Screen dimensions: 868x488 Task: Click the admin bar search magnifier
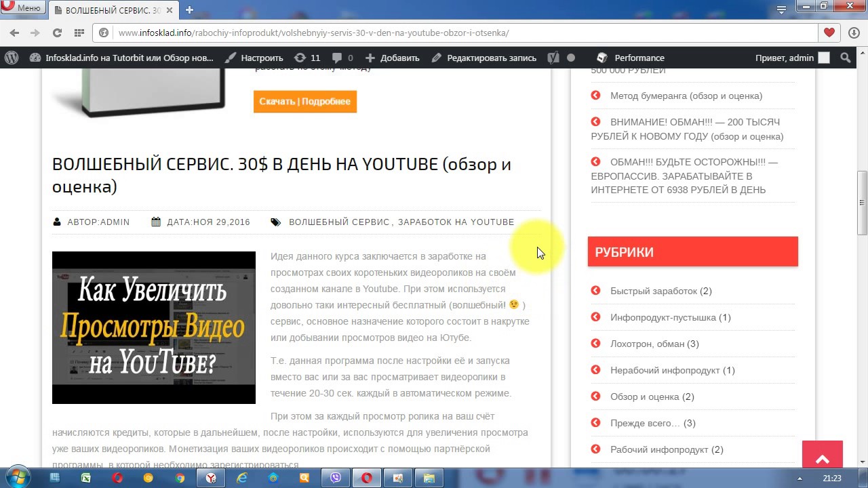point(845,58)
